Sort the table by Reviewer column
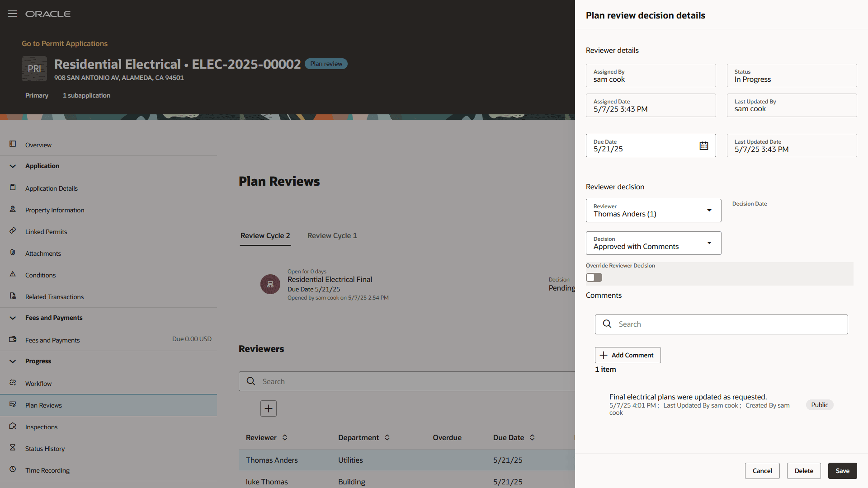 (285, 437)
